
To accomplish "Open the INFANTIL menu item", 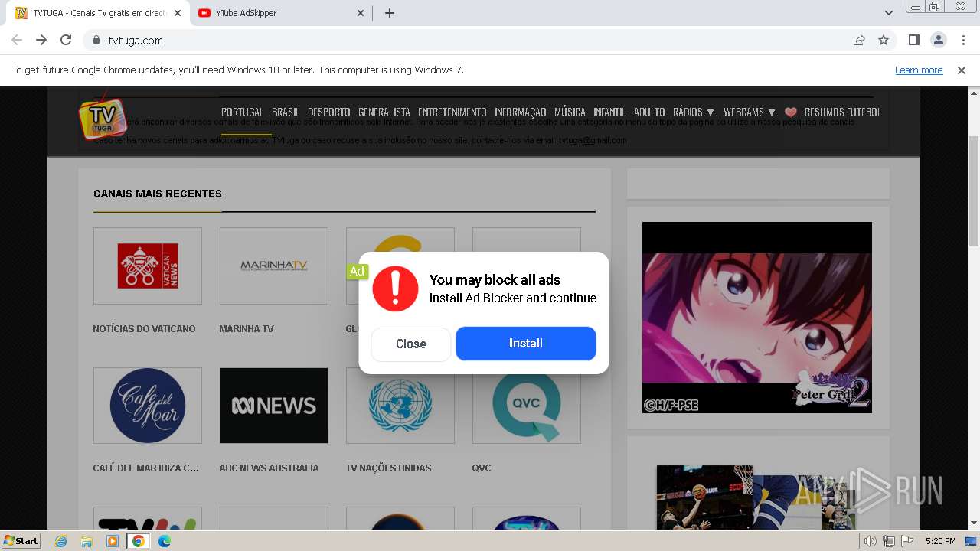I will point(609,112).
